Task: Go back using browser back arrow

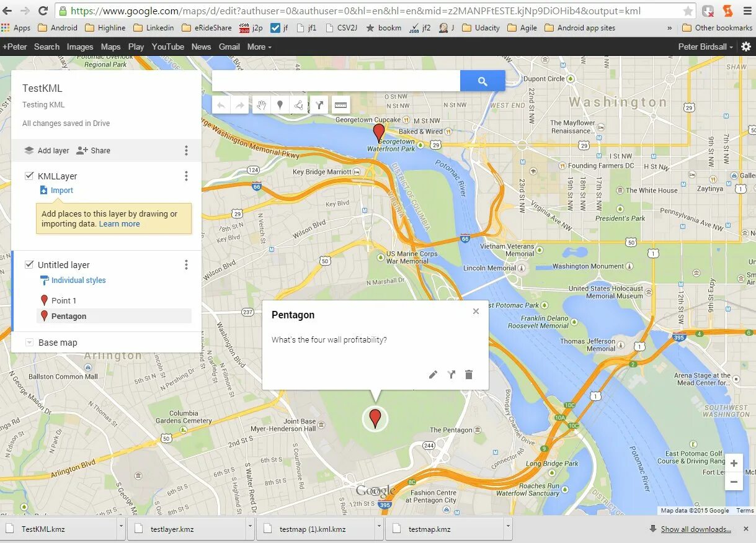Action: click(x=7, y=11)
